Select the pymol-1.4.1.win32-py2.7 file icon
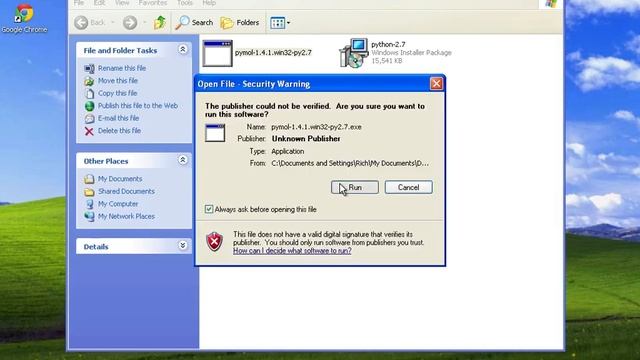Screen dimensions: 640x360 click(218, 53)
